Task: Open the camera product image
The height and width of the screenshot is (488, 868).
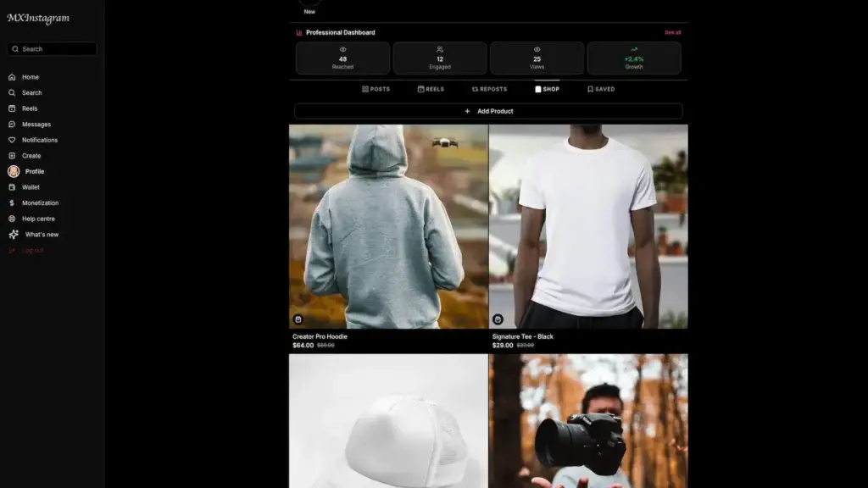Action: [x=588, y=421]
